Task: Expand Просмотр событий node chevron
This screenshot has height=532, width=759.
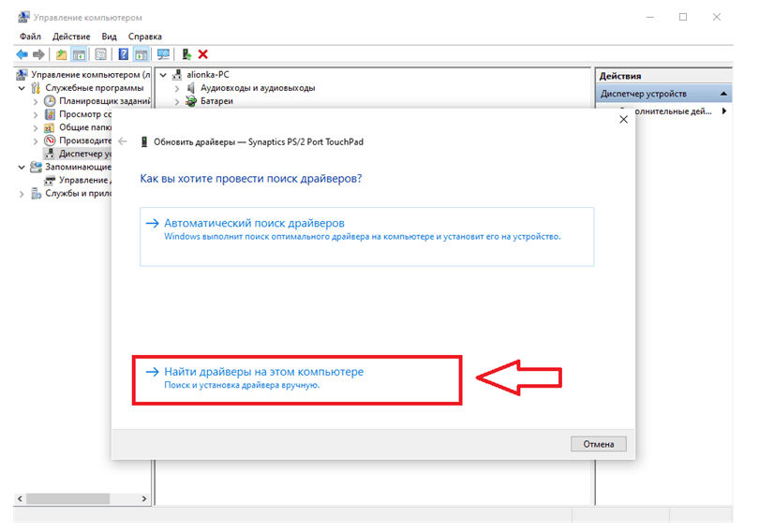Action: tap(36, 114)
